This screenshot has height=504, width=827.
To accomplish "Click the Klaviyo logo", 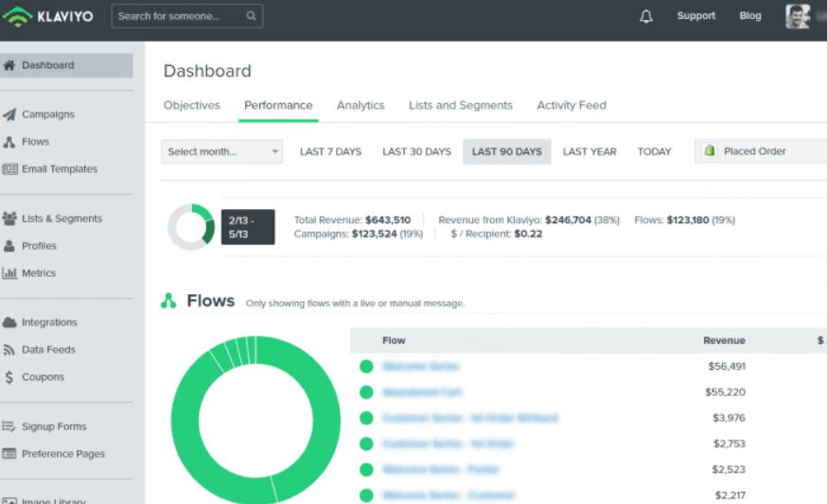I will [48, 16].
